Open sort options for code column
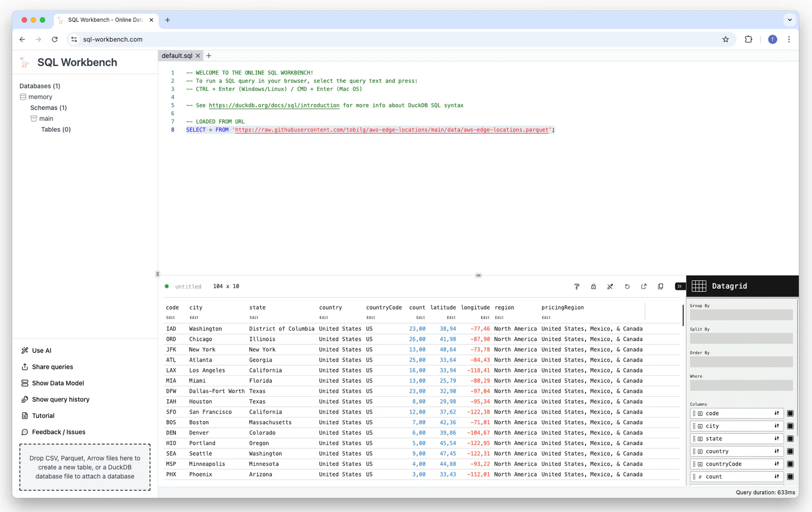 point(776,413)
